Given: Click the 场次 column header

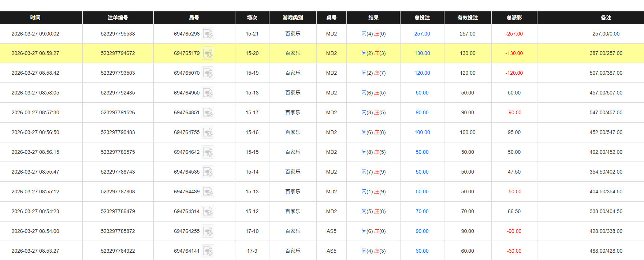Looking at the screenshot, I should [x=252, y=18].
